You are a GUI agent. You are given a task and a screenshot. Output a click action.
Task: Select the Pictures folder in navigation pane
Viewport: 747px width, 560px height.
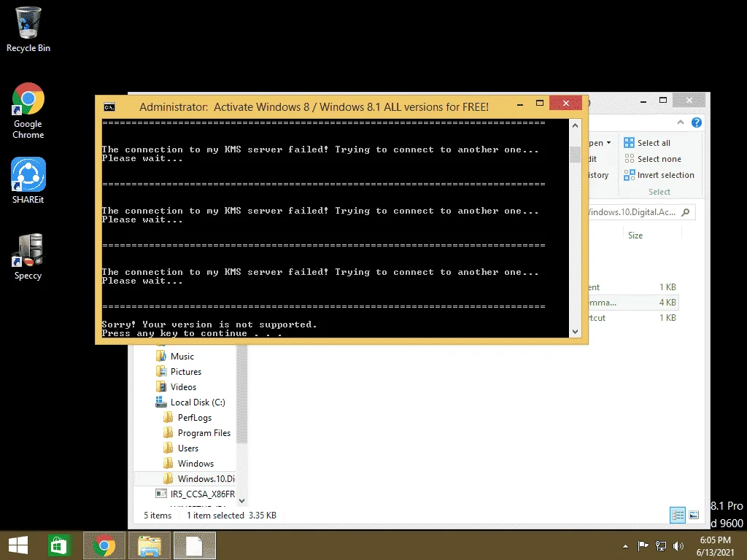tap(186, 371)
